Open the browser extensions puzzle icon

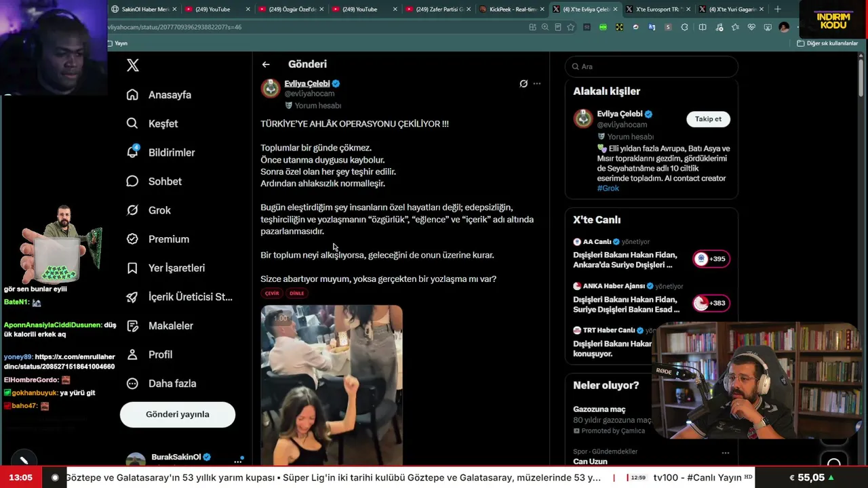pyautogui.click(x=684, y=27)
